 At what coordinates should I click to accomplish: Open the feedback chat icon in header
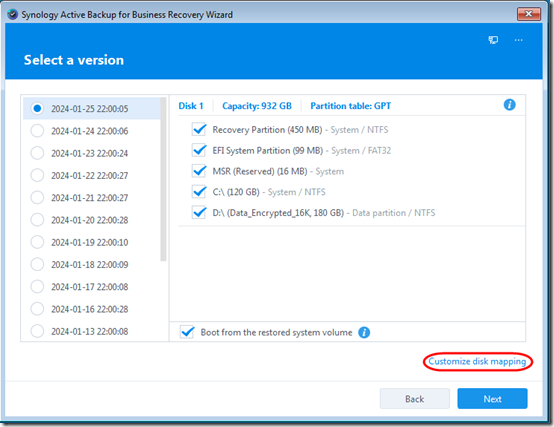[493, 40]
